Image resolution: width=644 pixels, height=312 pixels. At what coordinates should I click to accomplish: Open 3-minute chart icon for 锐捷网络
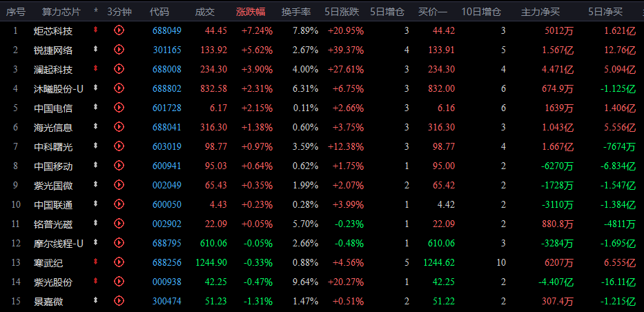(x=119, y=49)
